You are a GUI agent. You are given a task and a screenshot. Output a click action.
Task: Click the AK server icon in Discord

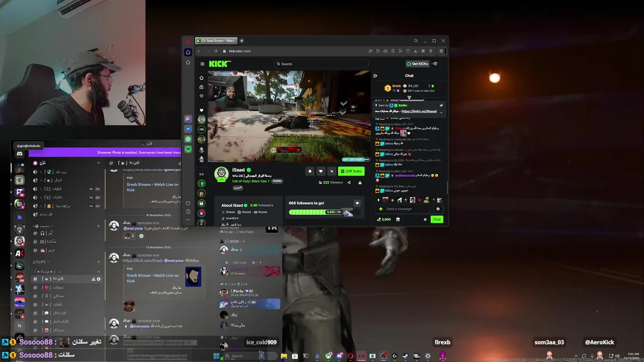(x=20, y=253)
